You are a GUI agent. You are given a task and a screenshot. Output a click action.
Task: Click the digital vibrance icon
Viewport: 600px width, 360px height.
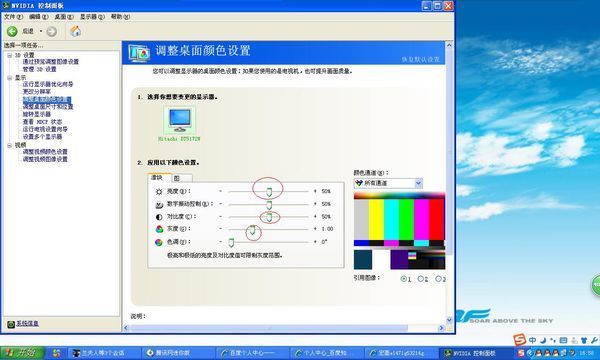[159, 205]
